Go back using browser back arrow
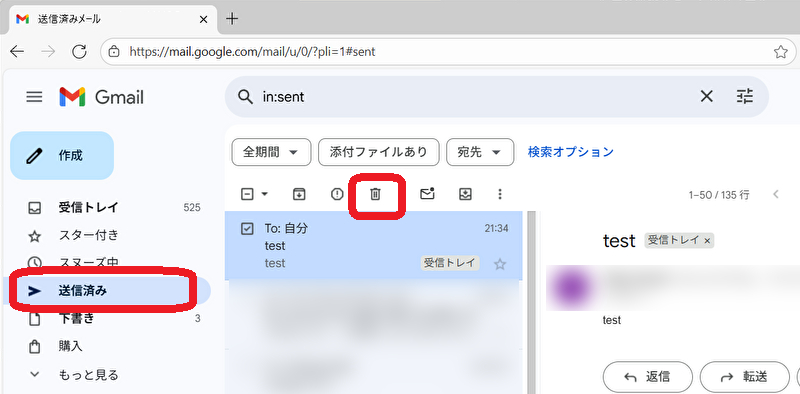The width and height of the screenshot is (800, 394). click(17, 51)
